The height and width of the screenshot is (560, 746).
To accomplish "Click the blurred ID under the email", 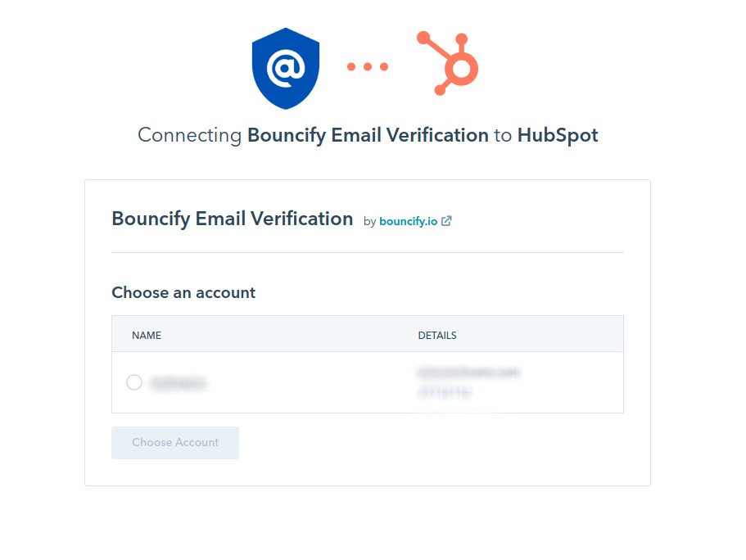I will (445, 392).
